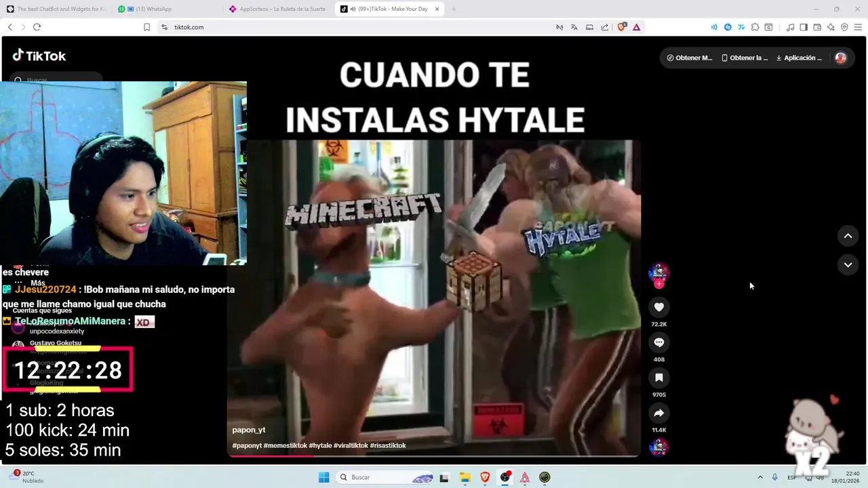This screenshot has height=488, width=868.
Task: Click the #memestiktok hashtag
Action: pos(285,445)
